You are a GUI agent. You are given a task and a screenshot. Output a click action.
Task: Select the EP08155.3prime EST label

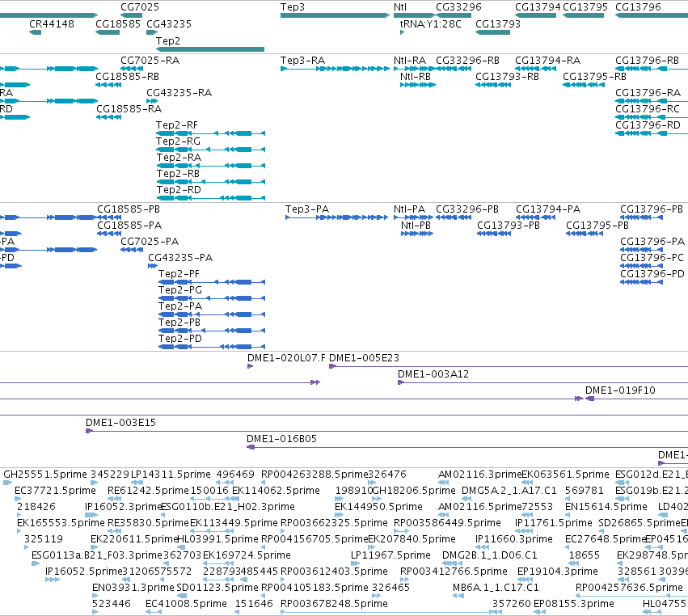tap(574, 604)
